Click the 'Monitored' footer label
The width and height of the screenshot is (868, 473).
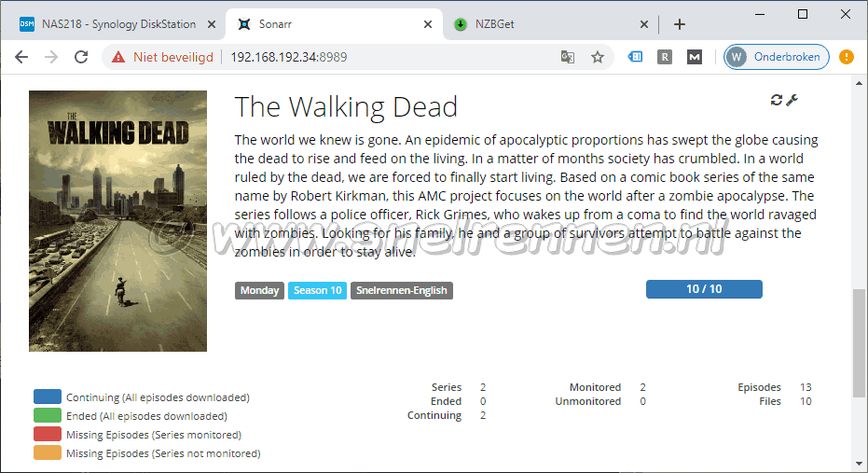pyautogui.click(x=595, y=387)
